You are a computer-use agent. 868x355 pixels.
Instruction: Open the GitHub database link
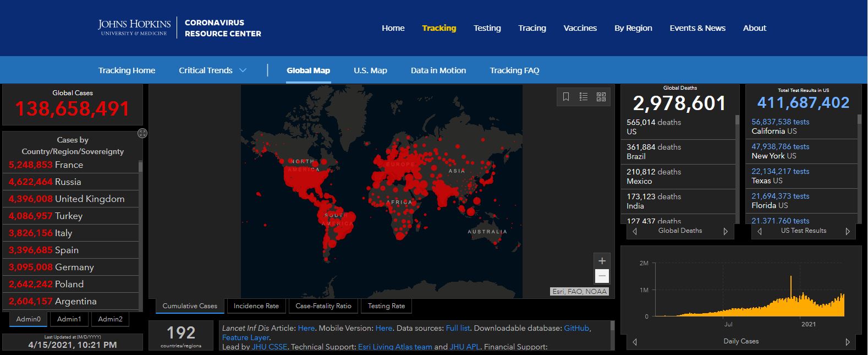pyautogui.click(x=576, y=328)
